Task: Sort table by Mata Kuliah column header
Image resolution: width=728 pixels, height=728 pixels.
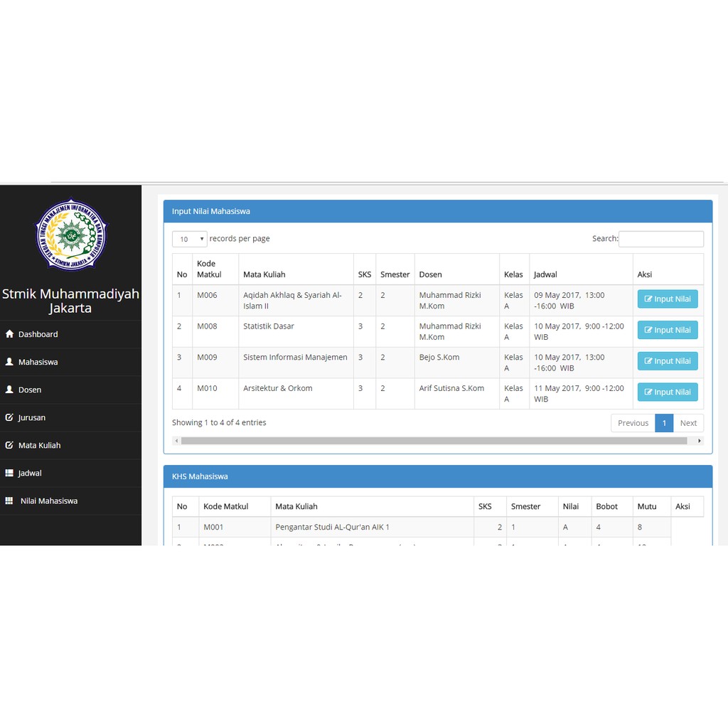Action: coord(264,274)
